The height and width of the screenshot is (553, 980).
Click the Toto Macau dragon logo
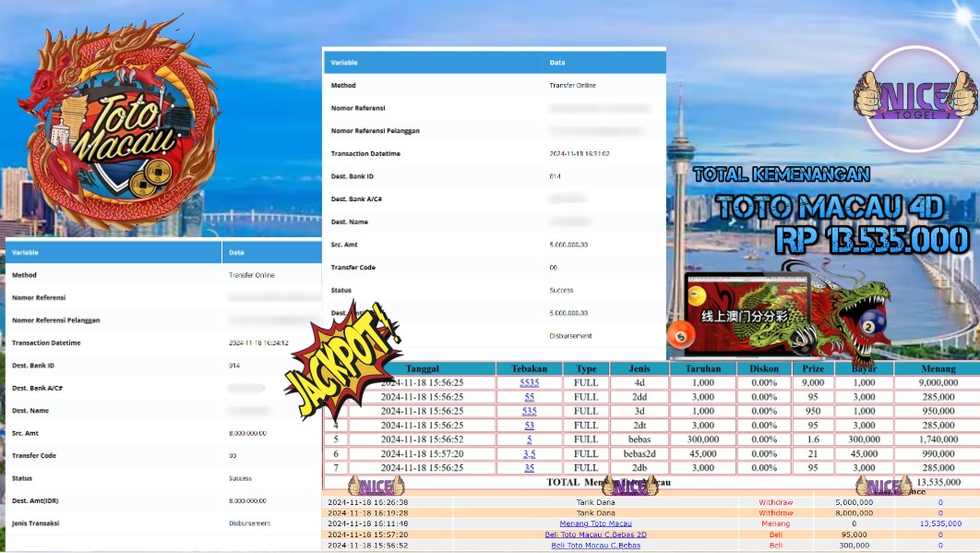click(x=115, y=125)
